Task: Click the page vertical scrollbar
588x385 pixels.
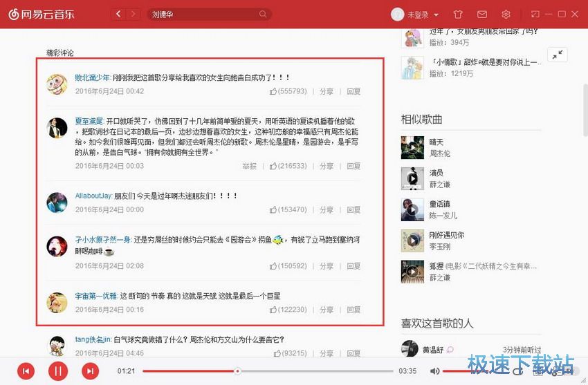Action: tap(585, 111)
